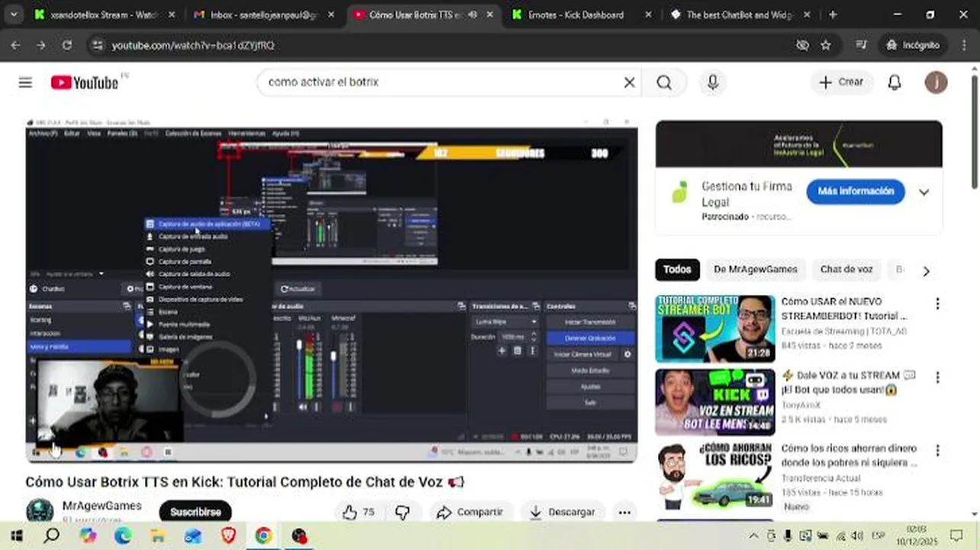Switch to the Gmail Inbox tab

point(263,15)
